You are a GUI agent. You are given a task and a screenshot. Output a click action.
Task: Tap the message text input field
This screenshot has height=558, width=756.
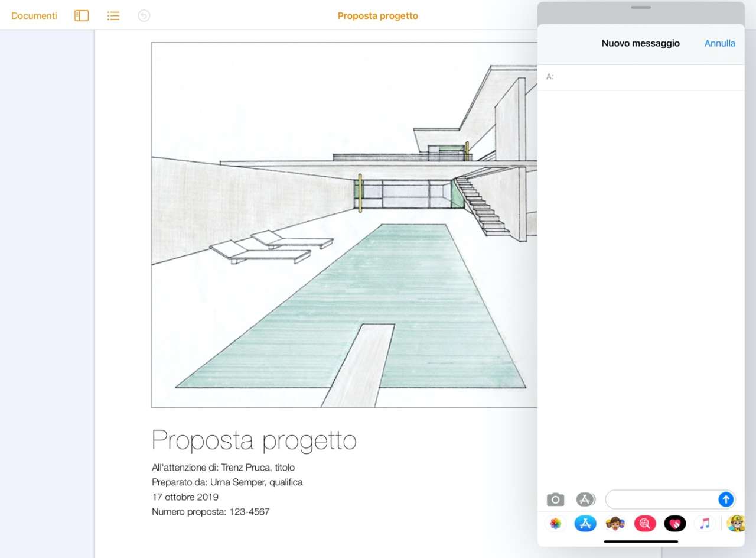661,499
